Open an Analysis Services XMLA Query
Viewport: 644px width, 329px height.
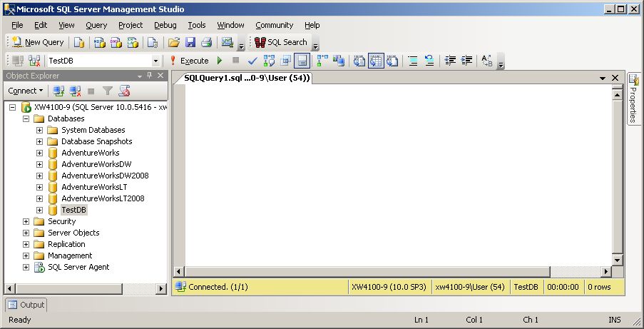point(133,42)
